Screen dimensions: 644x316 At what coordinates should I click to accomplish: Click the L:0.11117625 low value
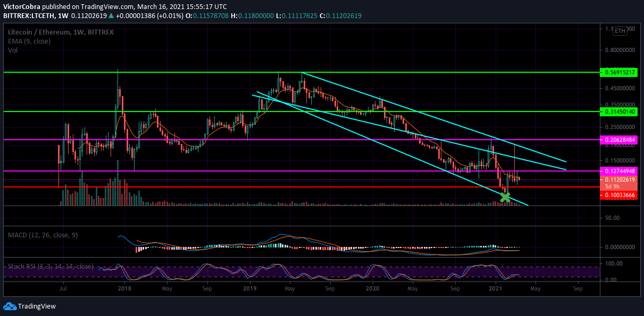(296, 16)
